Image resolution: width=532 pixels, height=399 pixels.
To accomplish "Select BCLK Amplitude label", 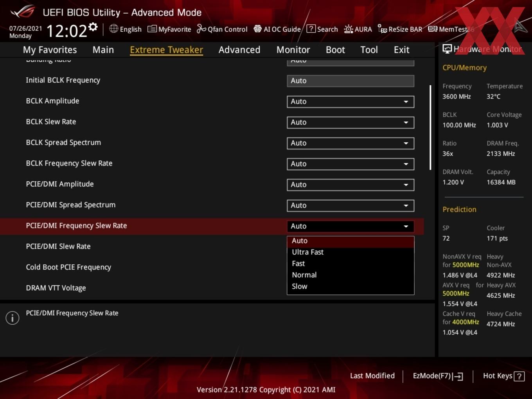I will click(52, 101).
